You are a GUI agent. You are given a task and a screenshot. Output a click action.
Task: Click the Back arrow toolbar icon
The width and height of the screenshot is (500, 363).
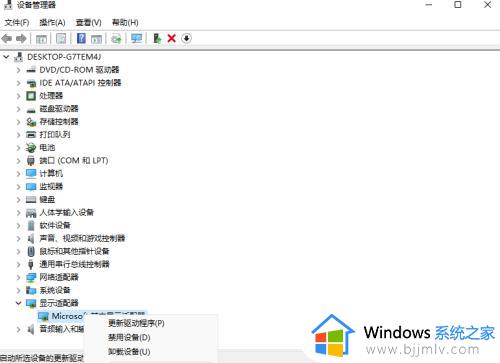click(7, 39)
